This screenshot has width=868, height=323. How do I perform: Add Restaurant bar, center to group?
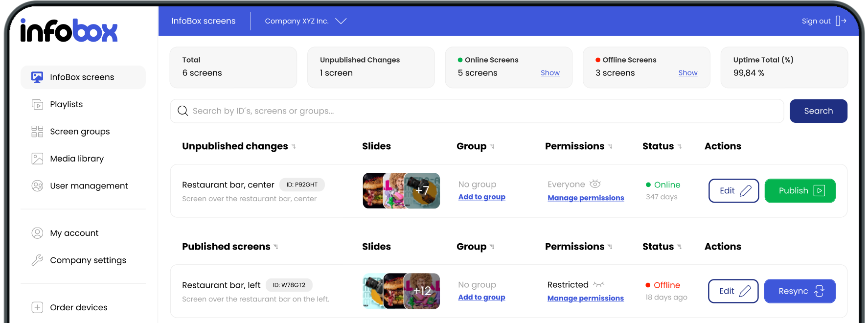(482, 197)
